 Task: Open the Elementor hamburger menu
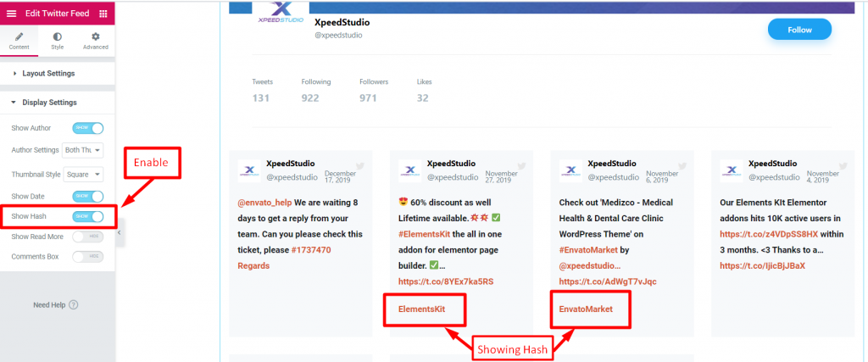12,14
